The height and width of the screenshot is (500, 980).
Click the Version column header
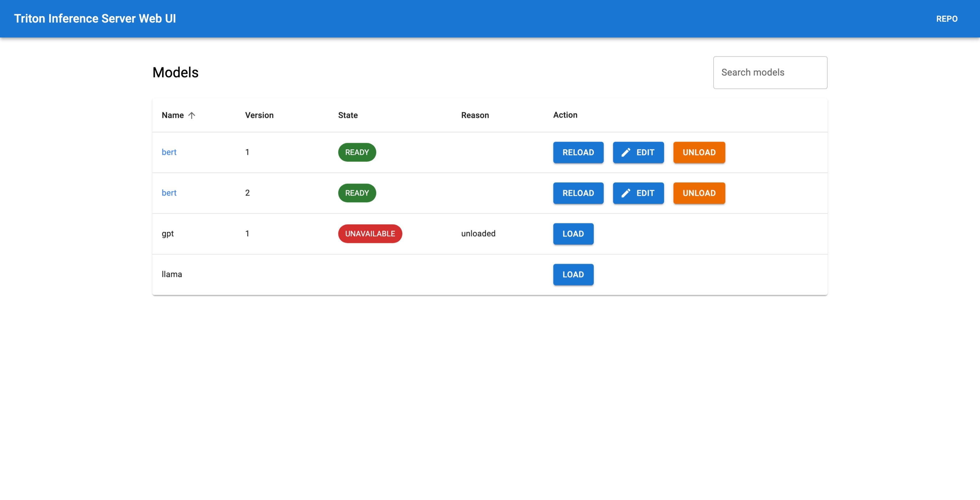click(259, 115)
